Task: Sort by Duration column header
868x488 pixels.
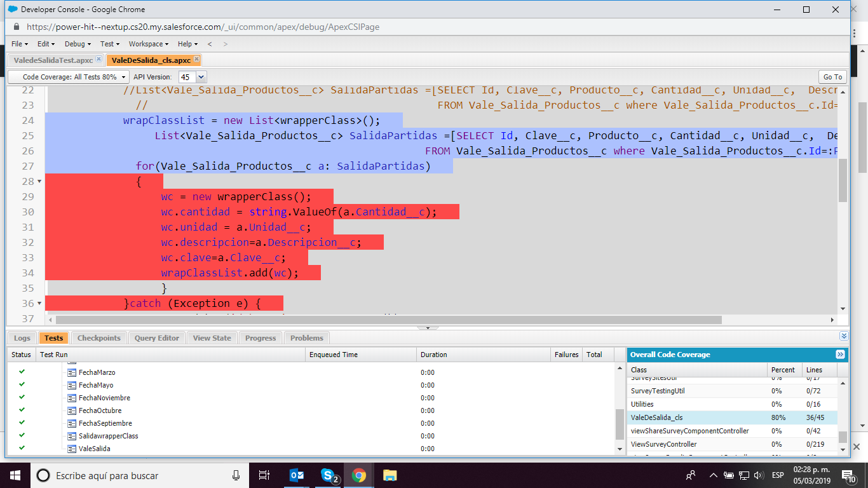Action: coord(484,355)
